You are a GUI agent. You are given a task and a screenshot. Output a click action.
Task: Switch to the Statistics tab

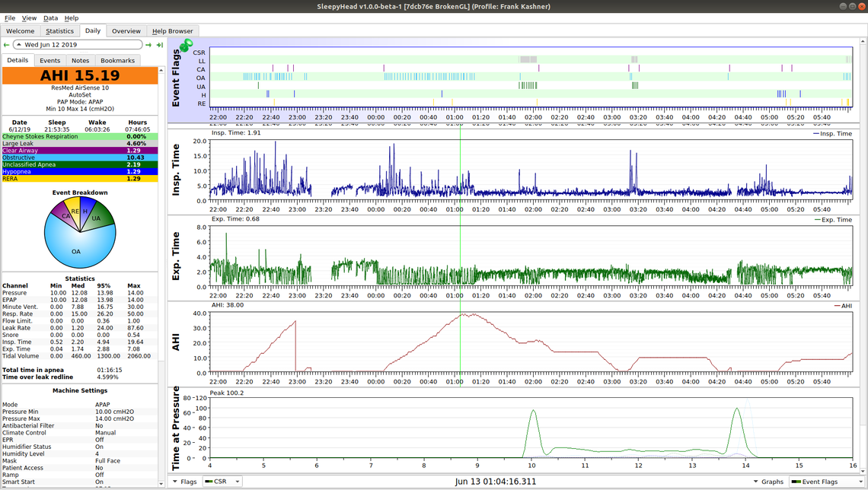click(x=59, y=31)
